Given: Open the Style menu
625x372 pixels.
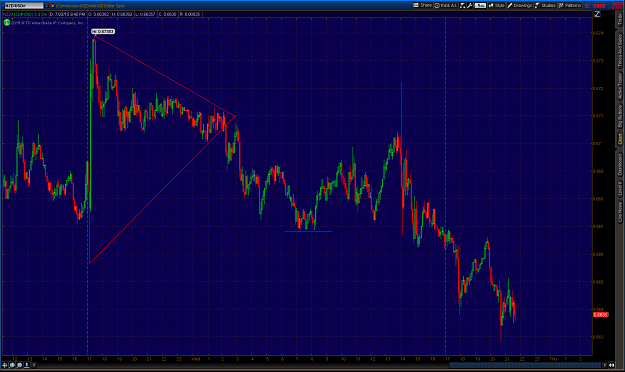Looking at the screenshot, I should [497, 5].
